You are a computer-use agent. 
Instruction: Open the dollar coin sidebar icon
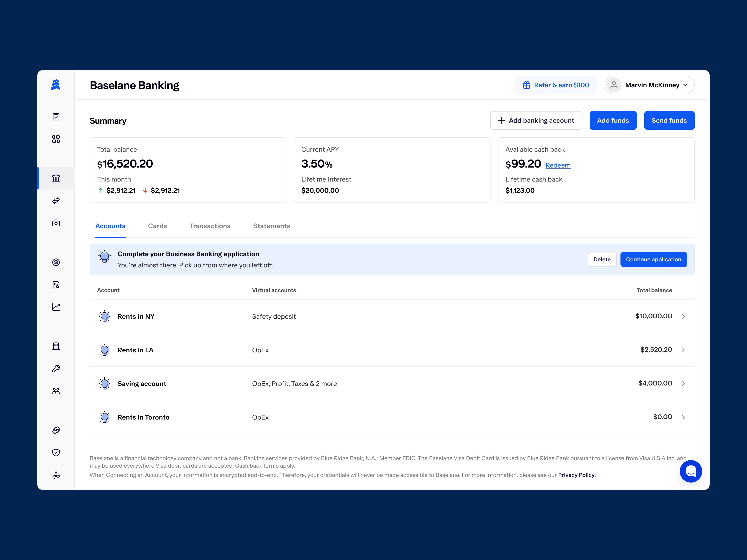[56, 262]
